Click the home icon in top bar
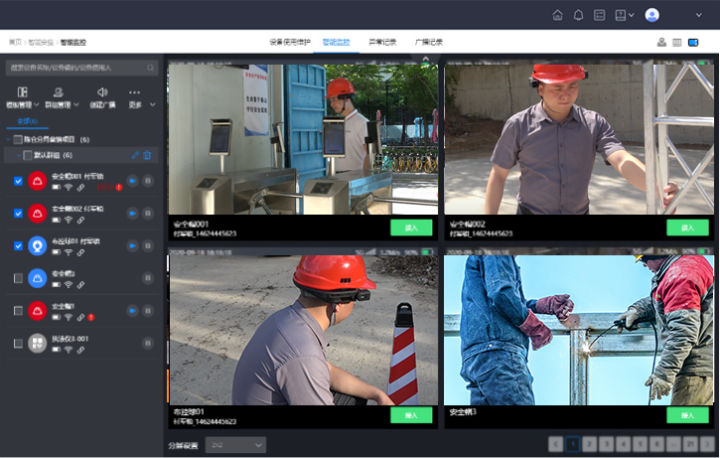720x458 pixels. (x=557, y=15)
